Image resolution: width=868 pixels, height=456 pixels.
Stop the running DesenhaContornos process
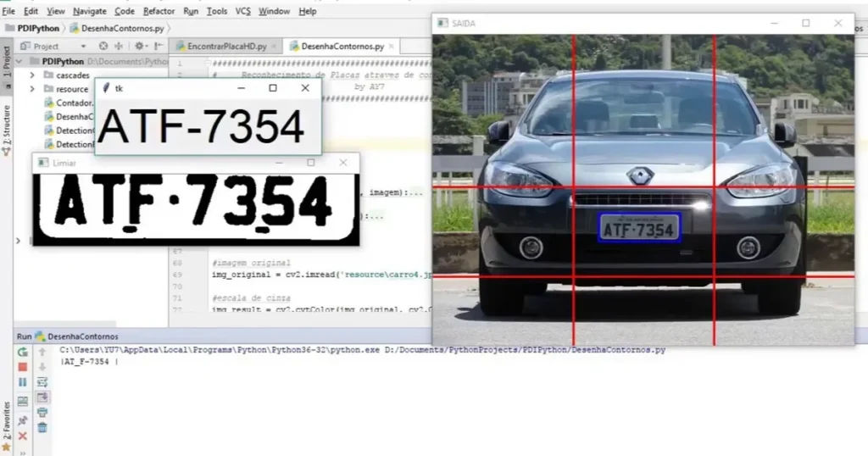pyautogui.click(x=23, y=367)
